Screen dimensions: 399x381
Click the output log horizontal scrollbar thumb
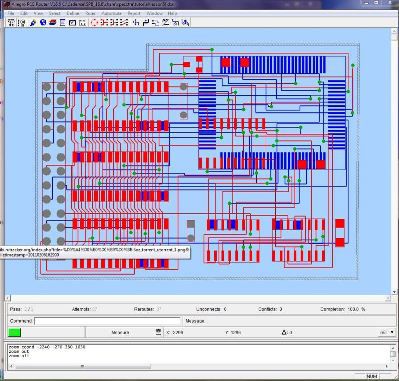click(x=83, y=366)
